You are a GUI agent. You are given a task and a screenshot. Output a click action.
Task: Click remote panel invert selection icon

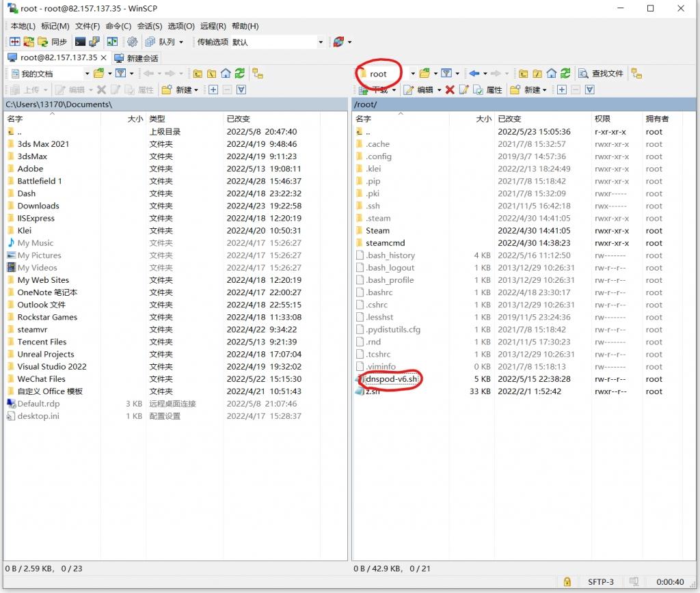[x=590, y=89]
